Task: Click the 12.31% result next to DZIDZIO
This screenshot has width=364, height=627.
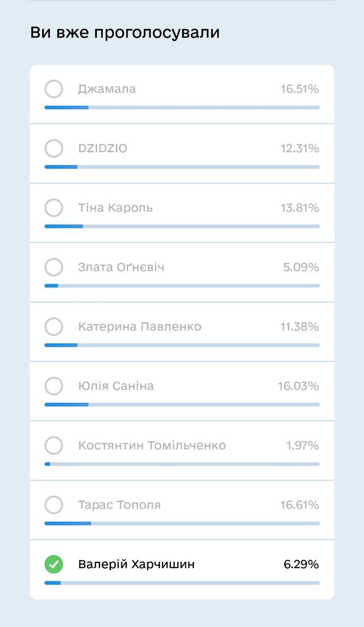Action: click(299, 148)
